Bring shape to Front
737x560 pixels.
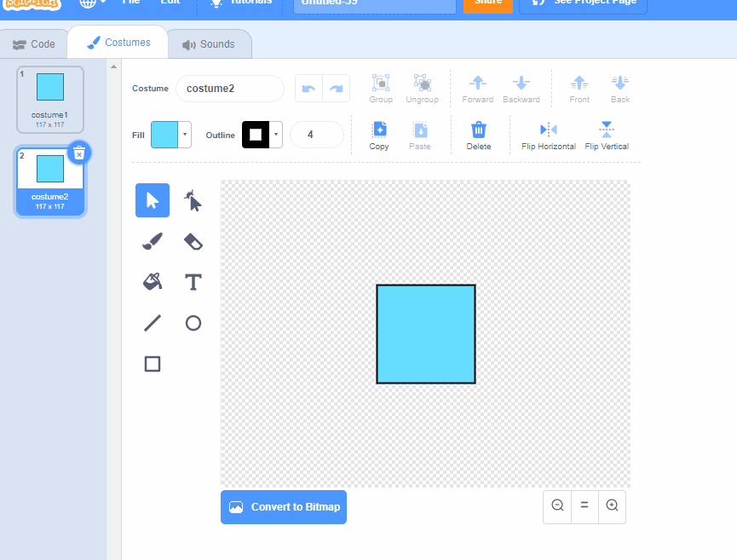click(x=579, y=89)
